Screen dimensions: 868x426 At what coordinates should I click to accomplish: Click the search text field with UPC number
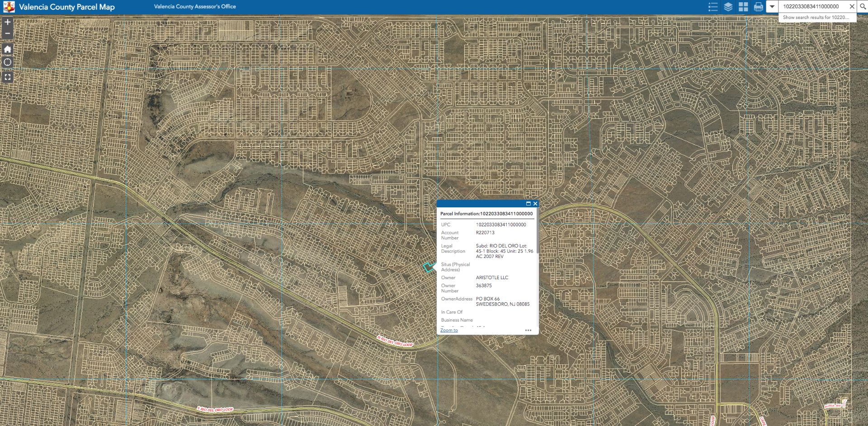point(812,6)
